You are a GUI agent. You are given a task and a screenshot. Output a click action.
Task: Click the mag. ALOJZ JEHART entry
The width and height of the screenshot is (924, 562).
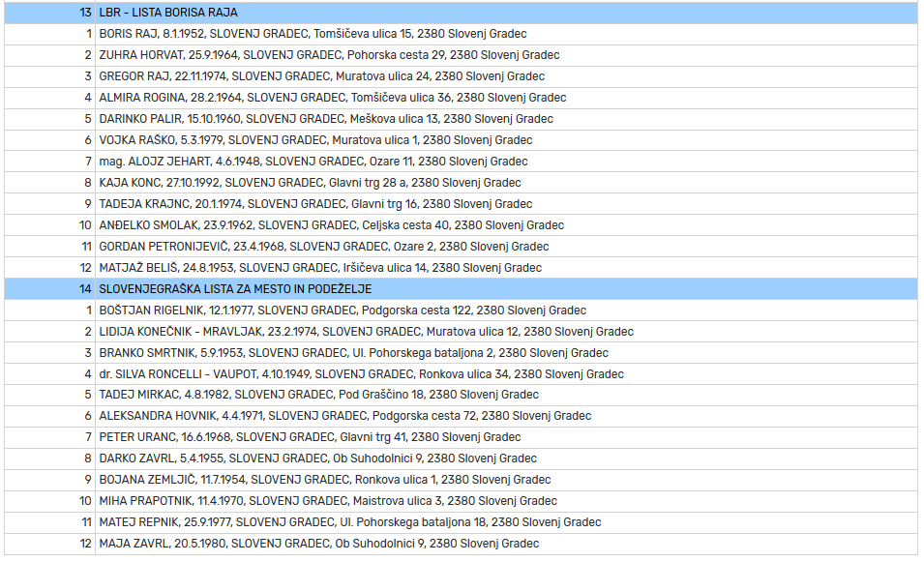coord(461,161)
